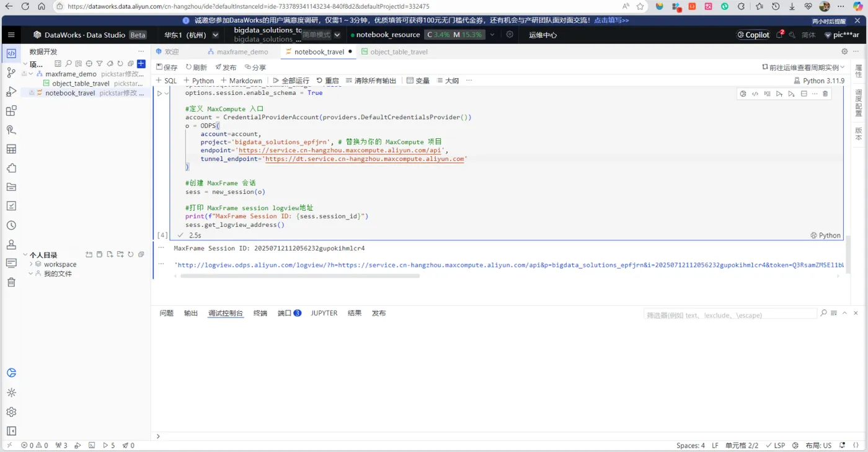
Task: Open the Copilot icon in the lower left sidebar
Action: point(11,373)
